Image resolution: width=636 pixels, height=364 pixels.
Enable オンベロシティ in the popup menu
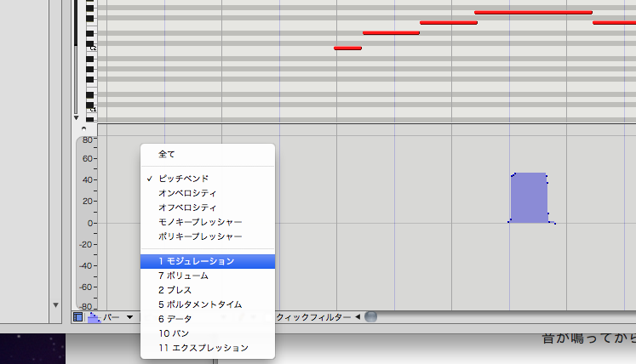point(187,193)
